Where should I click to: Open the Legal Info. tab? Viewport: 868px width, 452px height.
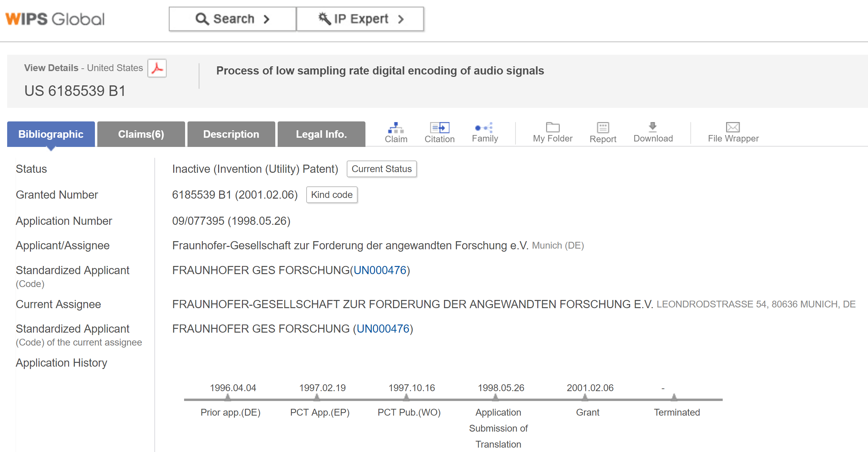[x=321, y=134]
